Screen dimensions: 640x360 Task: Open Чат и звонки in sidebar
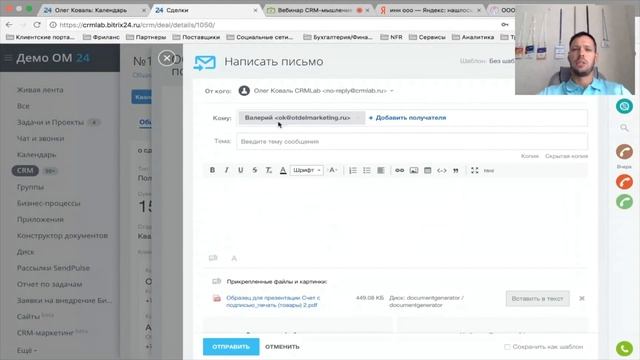click(x=40, y=139)
